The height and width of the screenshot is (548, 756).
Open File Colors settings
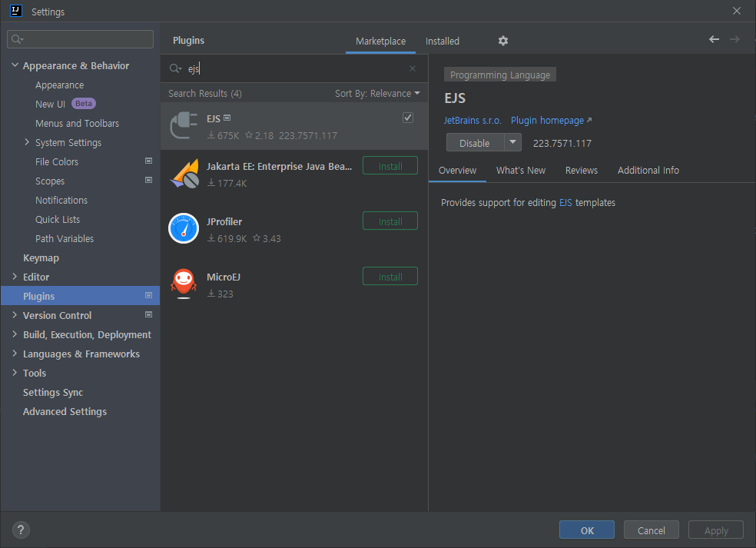pos(56,161)
